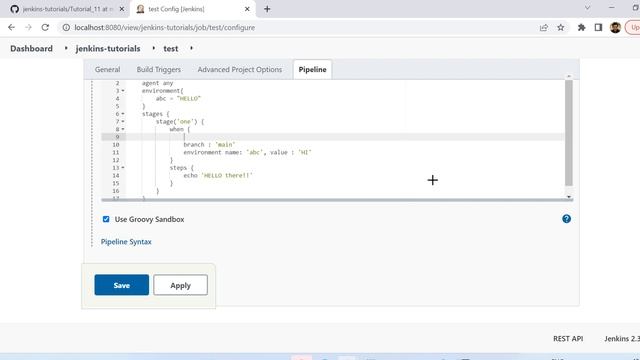640x360 pixels.
Task: Collapse the stage('one') fold on line 7
Action: click(123, 122)
